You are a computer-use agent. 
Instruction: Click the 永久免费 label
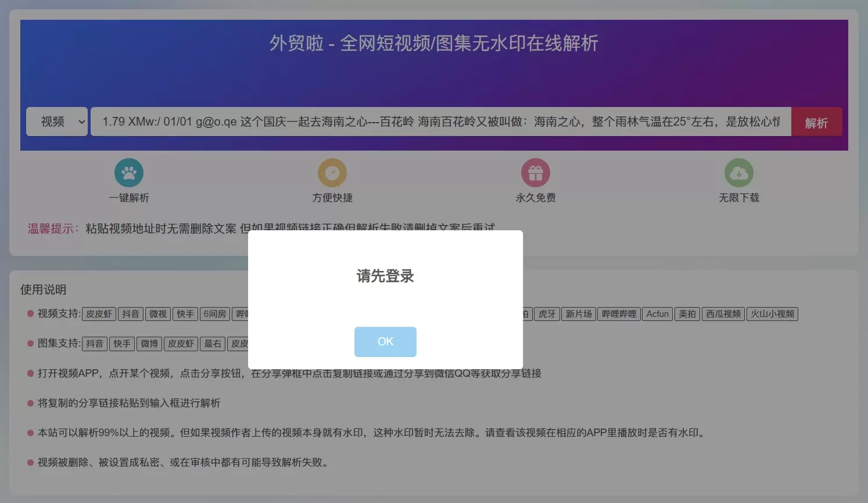pos(536,198)
